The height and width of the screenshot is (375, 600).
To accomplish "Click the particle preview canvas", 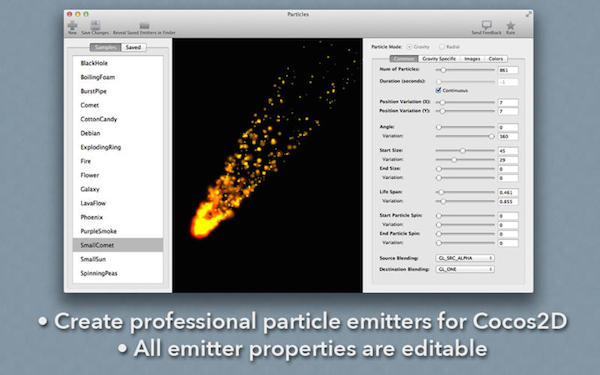I will [267, 165].
